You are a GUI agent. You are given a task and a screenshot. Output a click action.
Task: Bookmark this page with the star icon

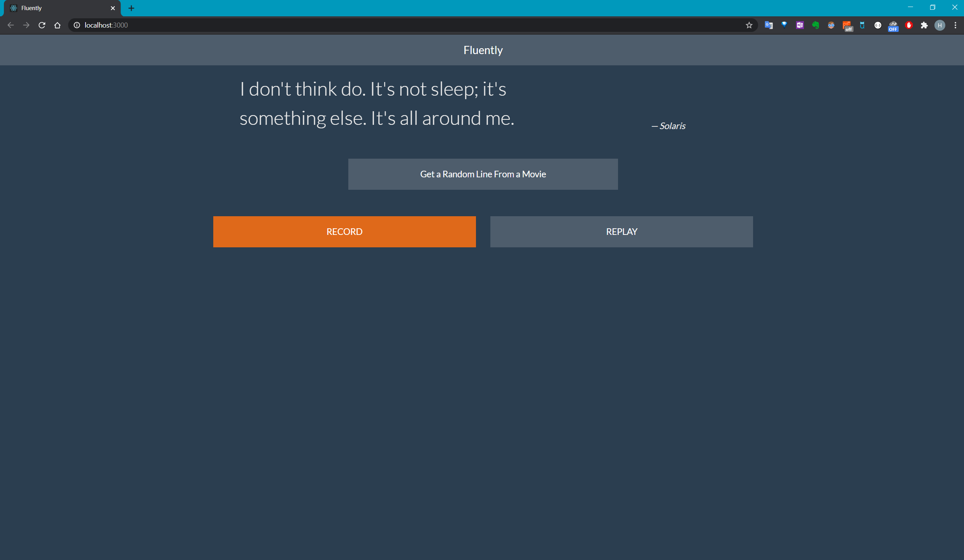pos(749,25)
